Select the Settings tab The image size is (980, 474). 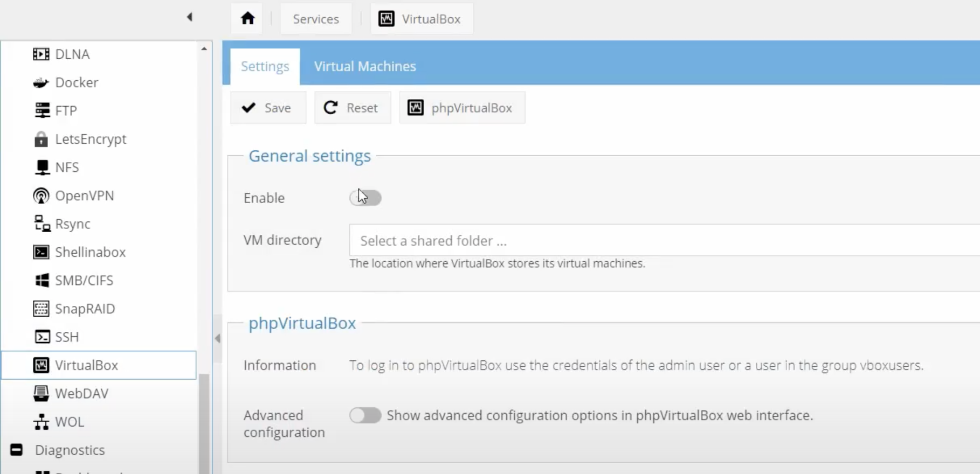[x=265, y=66]
